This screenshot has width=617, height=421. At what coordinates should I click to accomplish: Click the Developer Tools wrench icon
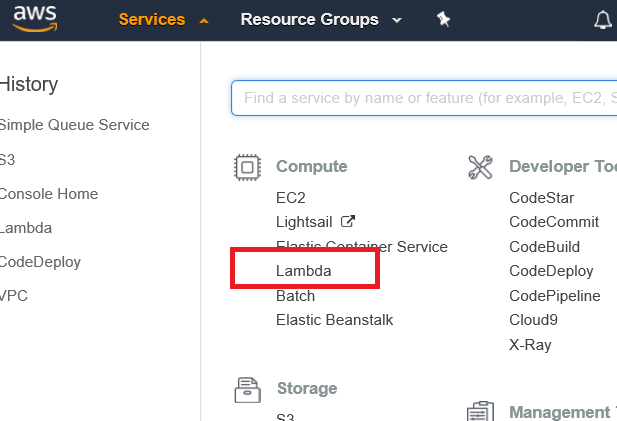(x=480, y=167)
